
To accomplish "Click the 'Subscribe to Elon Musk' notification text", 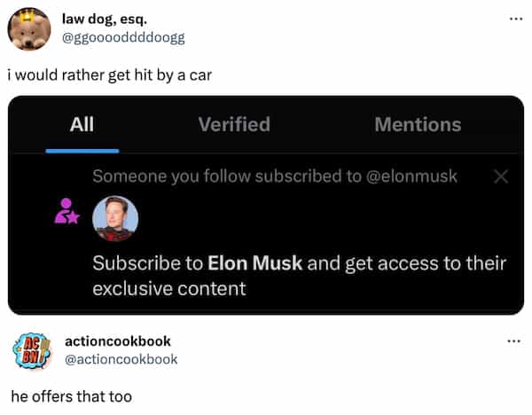I will point(299,275).
